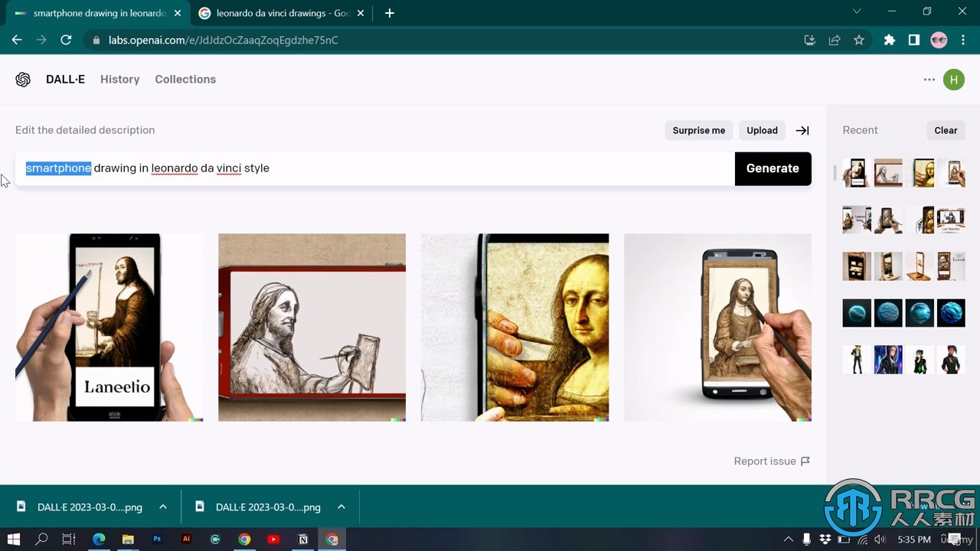Open the stylus-on-phone result image
Image resolution: width=980 pixels, height=551 pixels.
(x=717, y=328)
